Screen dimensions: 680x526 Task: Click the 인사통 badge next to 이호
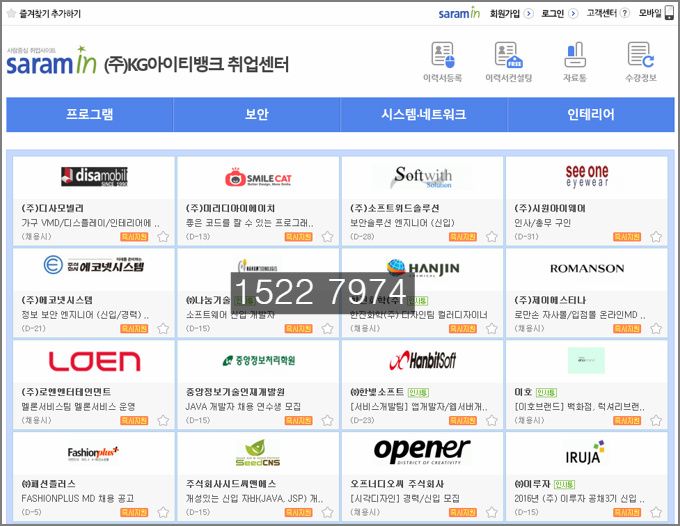546,393
